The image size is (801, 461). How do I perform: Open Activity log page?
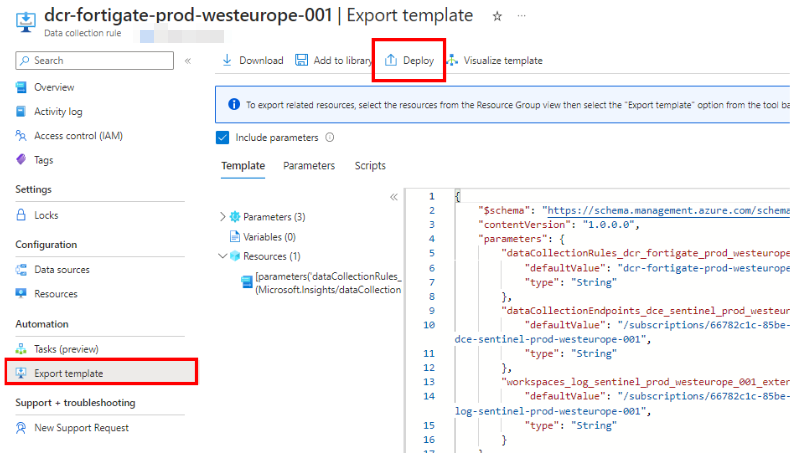pyautogui.click(x=58, y=112)
